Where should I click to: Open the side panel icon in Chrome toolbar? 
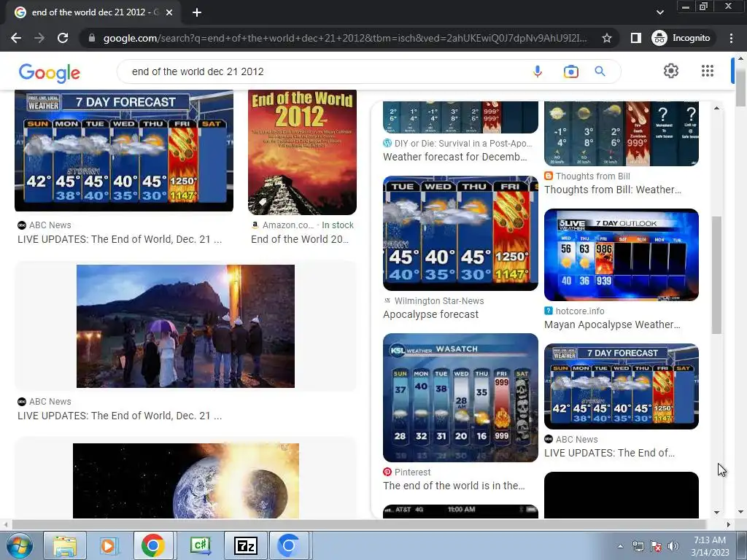point(635,38)
